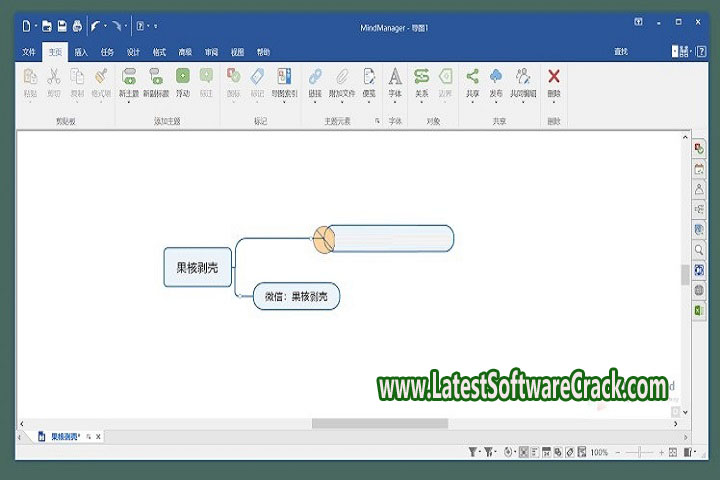Select the subtopic 微信：果核剥壳
Screen dimensions: 720x480
[x=296, y=296]
